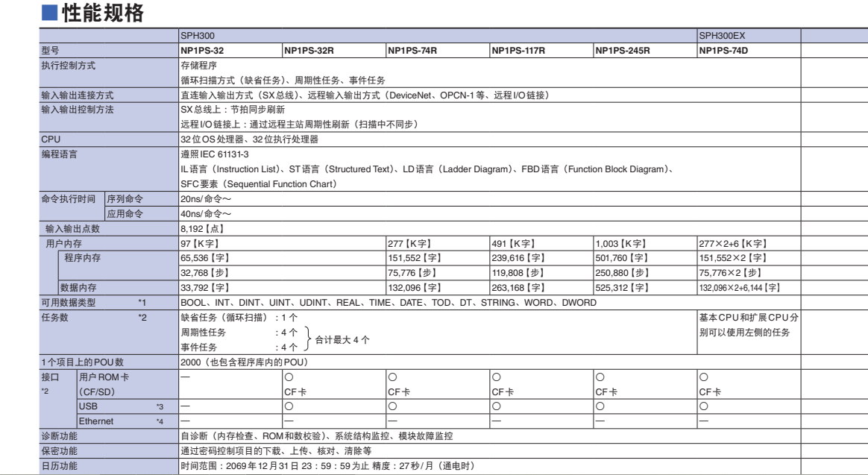The width and height of the screenshot is (868, 475).
Task: Click the 输入输出点数 row label
Action: pyautogui.click(x=72, y=229)
